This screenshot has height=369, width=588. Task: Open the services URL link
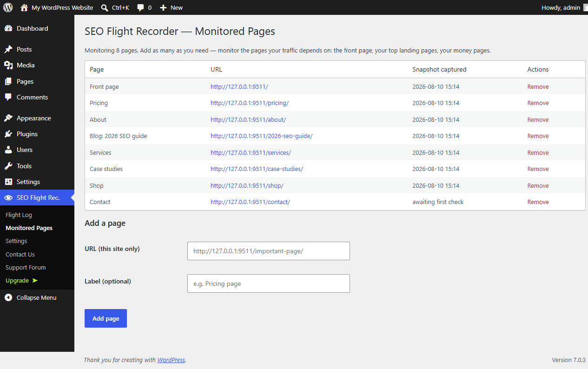point(251,152)
